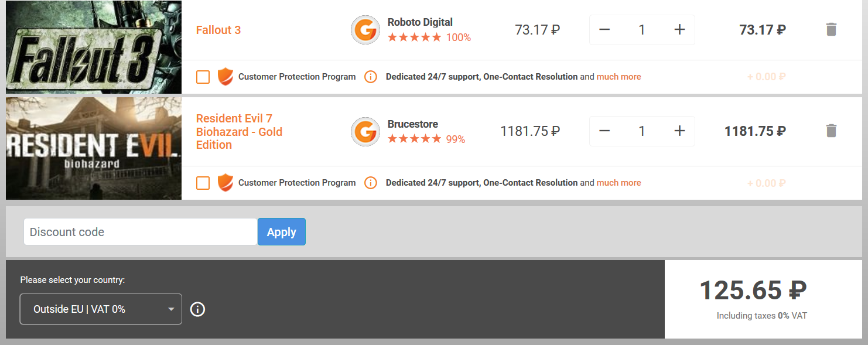868x345 pixels.
Task: Delete Fallout 3 using its trash icon
Action: (831, 29)
